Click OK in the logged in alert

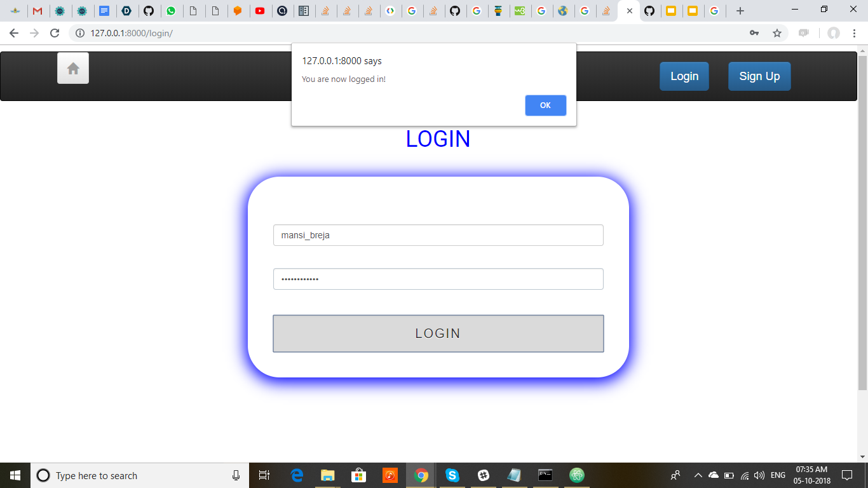click(545, 105)
